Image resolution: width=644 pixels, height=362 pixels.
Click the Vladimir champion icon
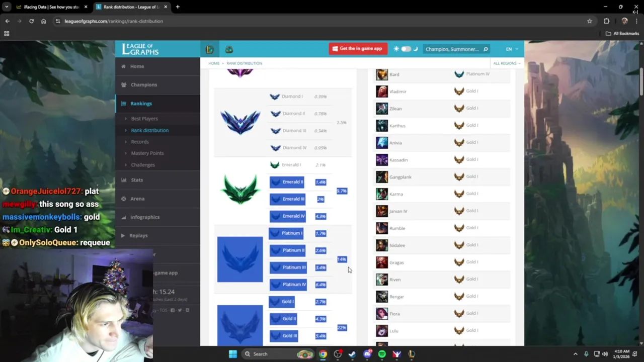pyautogui.click(x=382, y=92)
